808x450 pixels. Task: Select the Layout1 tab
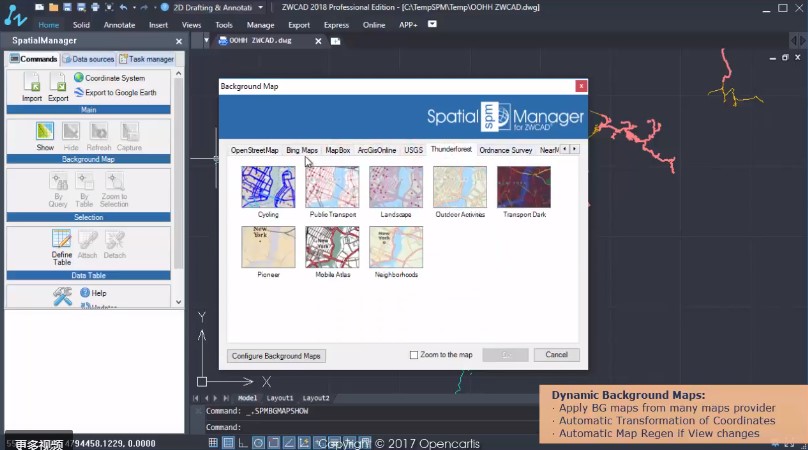pos(279,398)
